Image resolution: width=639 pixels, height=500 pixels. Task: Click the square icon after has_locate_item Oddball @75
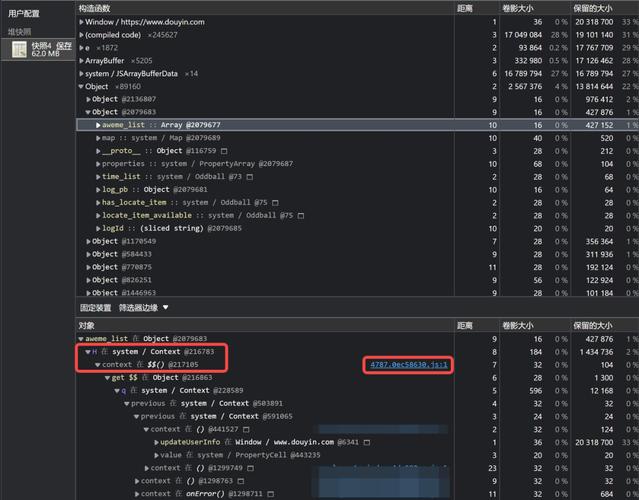[x=272, y=202]
